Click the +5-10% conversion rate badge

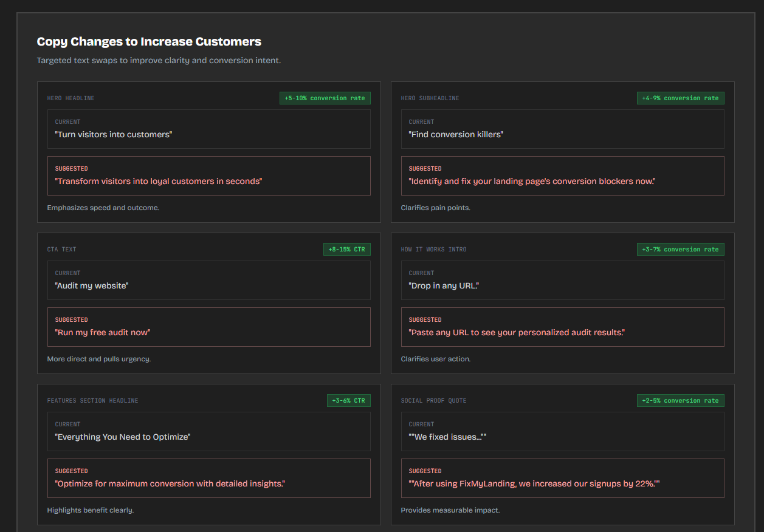325,98
